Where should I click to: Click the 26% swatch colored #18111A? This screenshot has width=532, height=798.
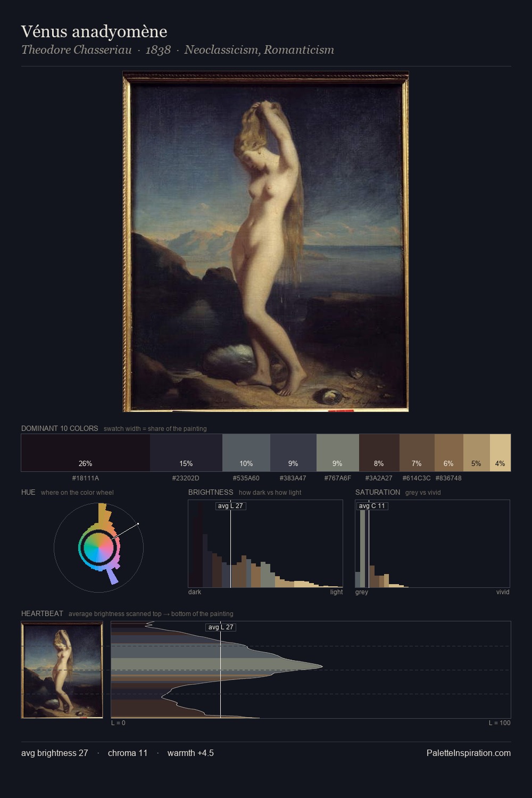pos(85,453)
